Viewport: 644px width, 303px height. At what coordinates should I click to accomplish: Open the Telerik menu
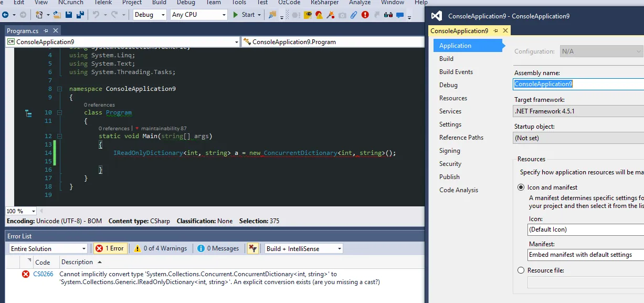[x=102, y=3]
